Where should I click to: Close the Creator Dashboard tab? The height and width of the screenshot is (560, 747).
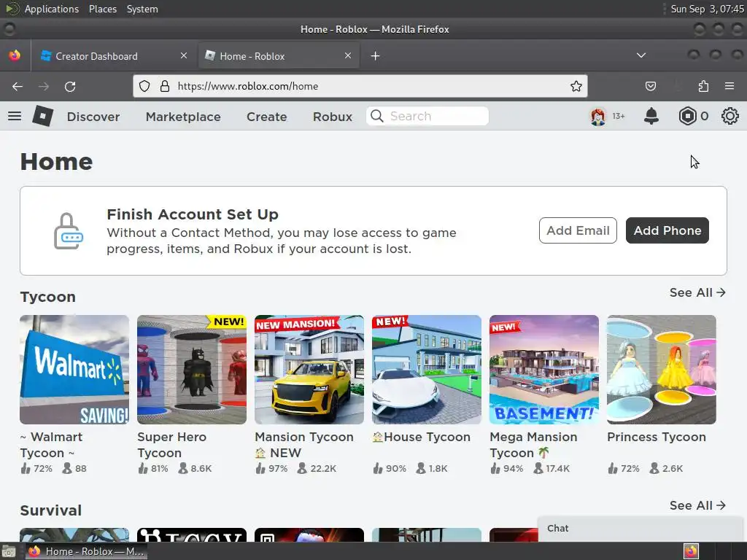point(184,55)
